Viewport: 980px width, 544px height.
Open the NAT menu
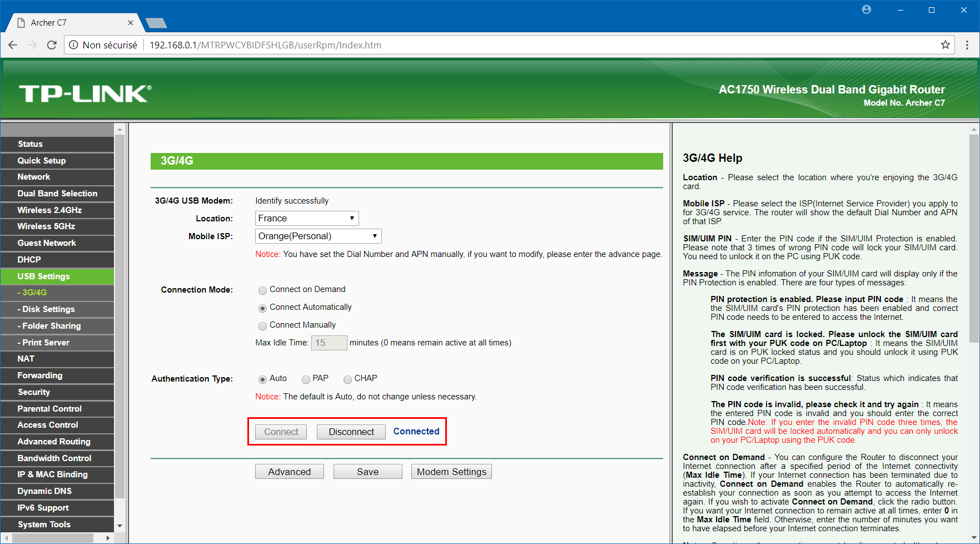(57, 359)
